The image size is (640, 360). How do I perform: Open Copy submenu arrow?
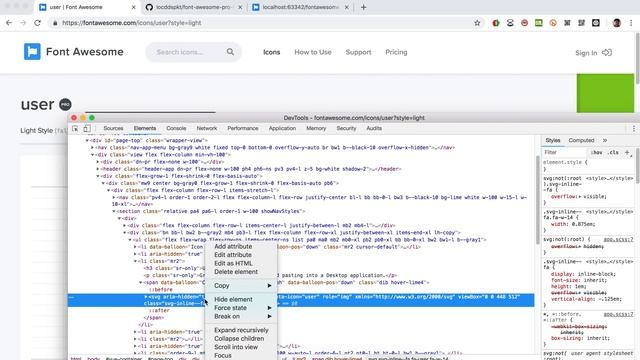pos(269,286)
